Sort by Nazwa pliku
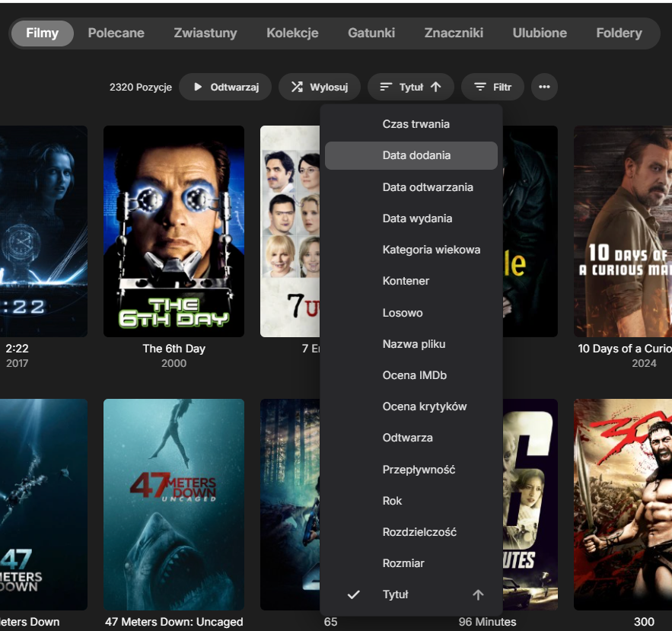Image resolution: width=672 pixels, height=631 pixels. 412,344
